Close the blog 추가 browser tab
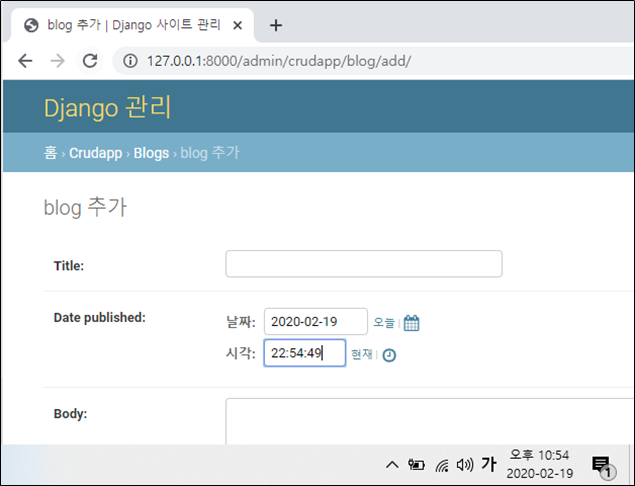 pos(238,26)
